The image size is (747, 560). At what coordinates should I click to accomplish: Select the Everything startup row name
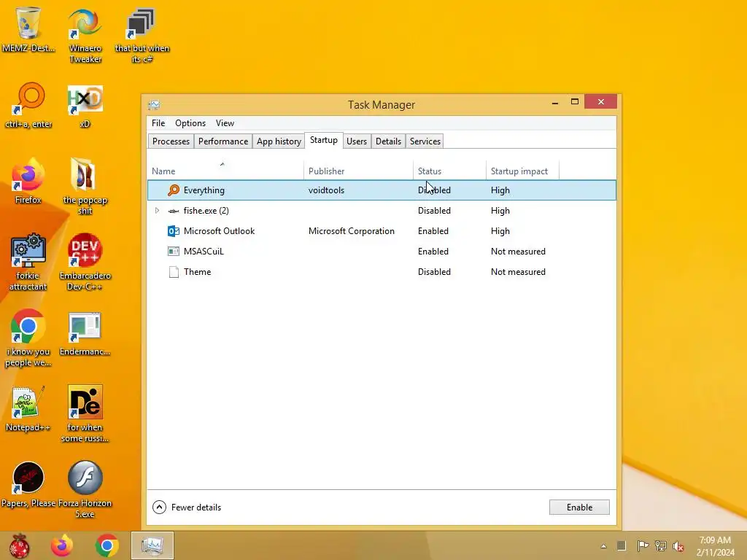(204, 190)
